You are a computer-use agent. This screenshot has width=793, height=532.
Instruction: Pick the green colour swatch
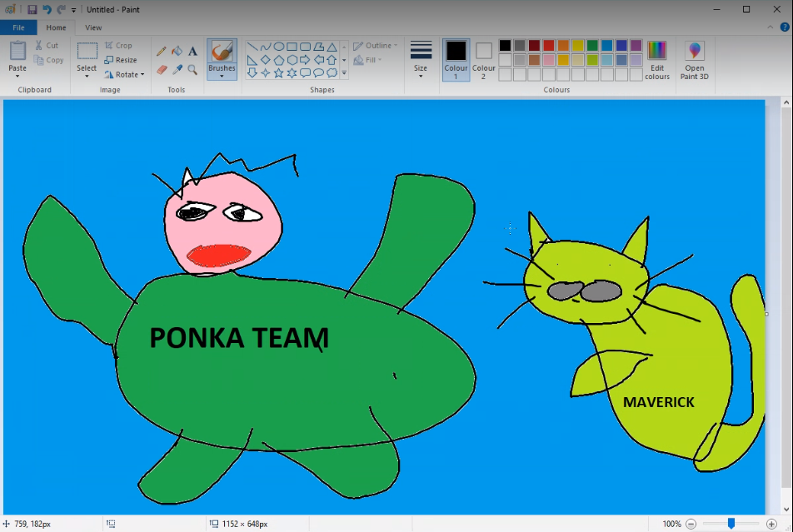click(x=592, y=46)
